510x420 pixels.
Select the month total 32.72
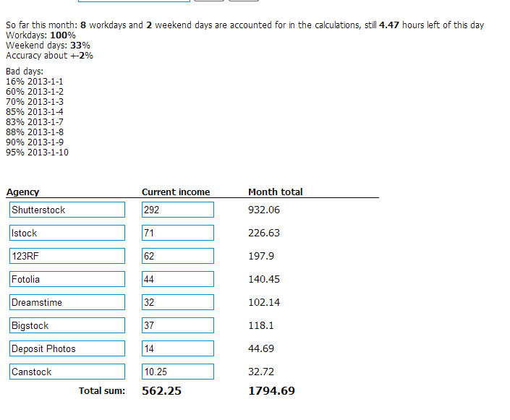pyautogui.click(x=261, y=372)
